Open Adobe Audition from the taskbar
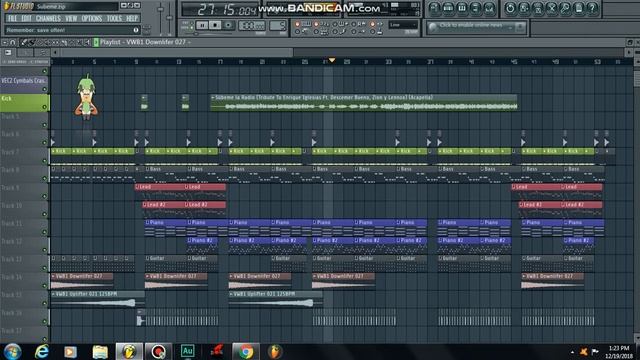 click(188, 351)
